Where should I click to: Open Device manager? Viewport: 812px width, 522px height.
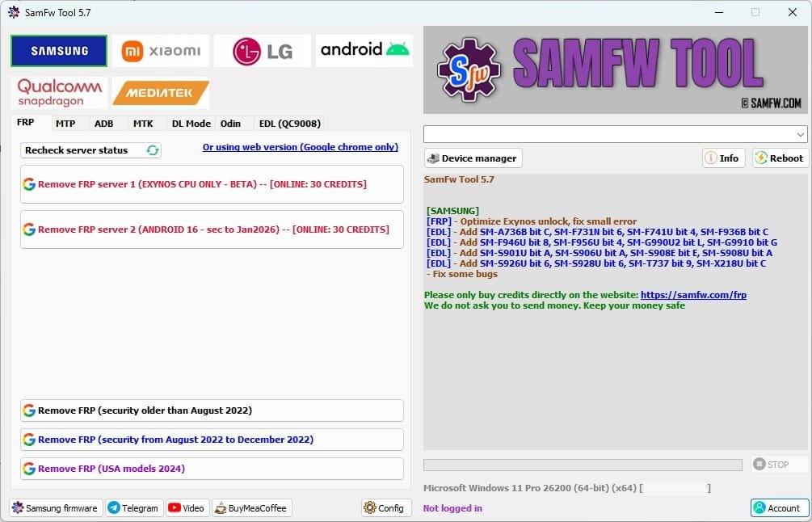tap(473, 158)
